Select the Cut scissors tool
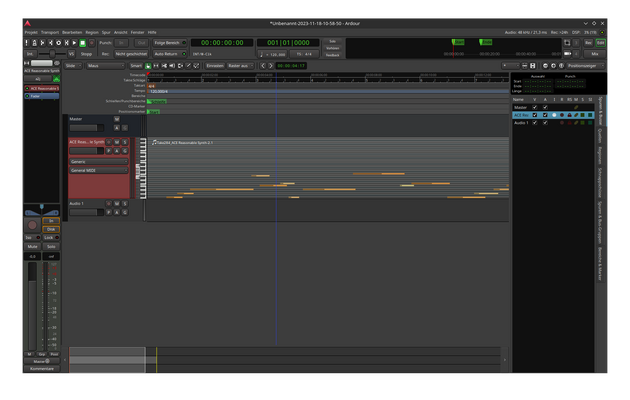This screenshot has width=630, height=400. click(164, 65)
